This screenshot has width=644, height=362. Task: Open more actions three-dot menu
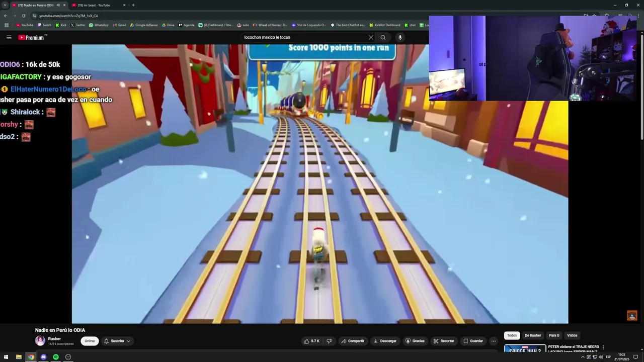[494, 341]
